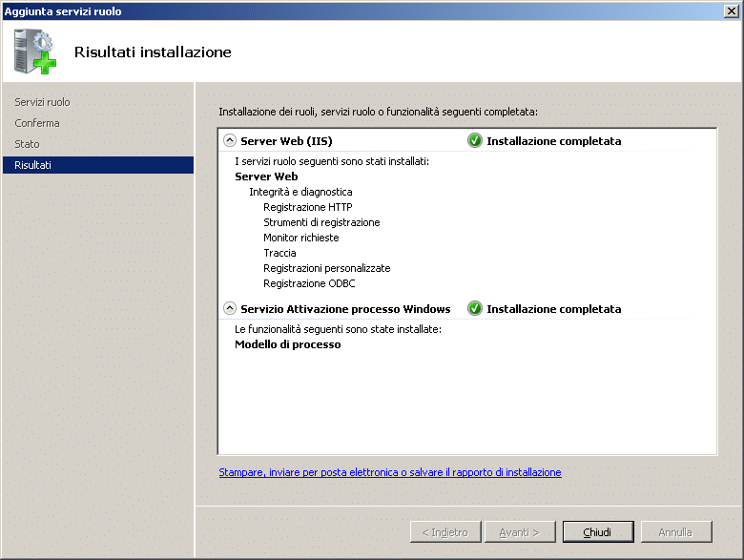The width and height of the screenshot is (744, 560).
Task: Collapse the Server Web (IIS) section
Action: pos(230,140)
